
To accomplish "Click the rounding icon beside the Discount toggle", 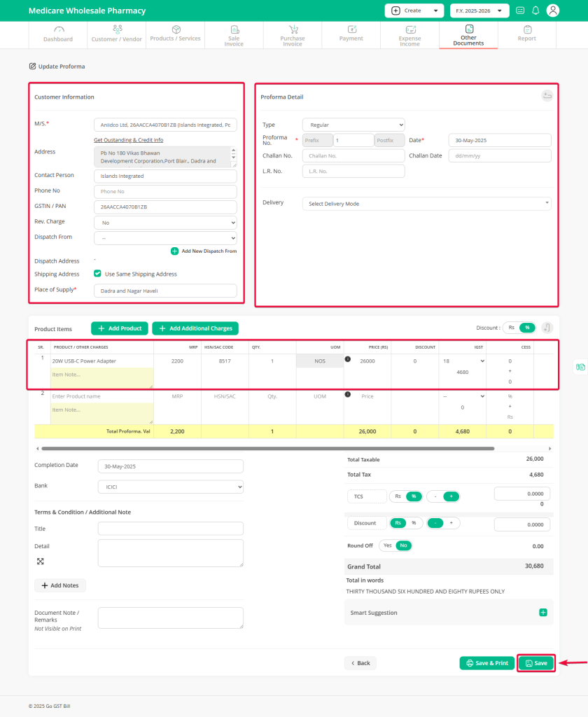I will coord(547,327).
